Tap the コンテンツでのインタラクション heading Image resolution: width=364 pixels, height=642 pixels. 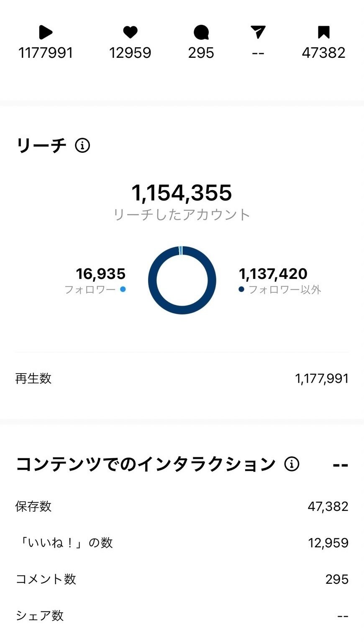point(146,464)
